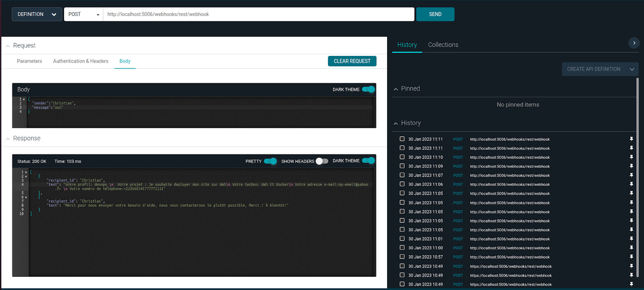Open the 30 Jan 2023 11:00 webhook request
Image resolution: width=644 pixels, height=290 pixels.
pyautogui.click(x=510, y=248)
